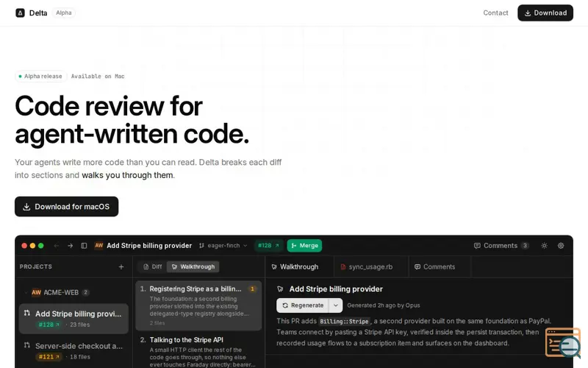
Task: Click the Alpha release badge
Action: (40, 77)
